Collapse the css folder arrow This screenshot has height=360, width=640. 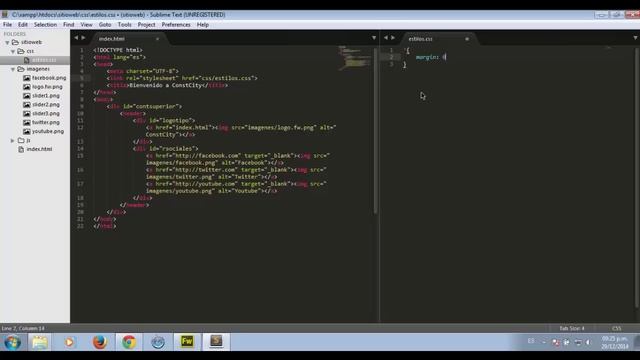13,51
